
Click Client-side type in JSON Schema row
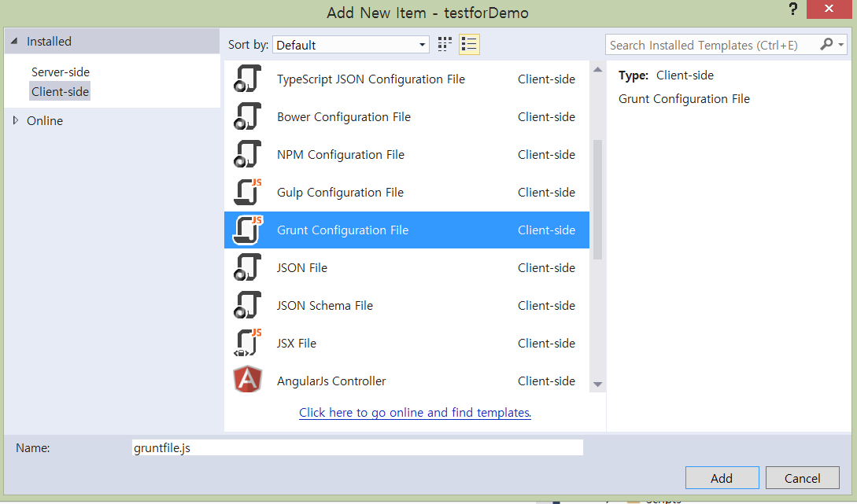click(x=547, y=305)
